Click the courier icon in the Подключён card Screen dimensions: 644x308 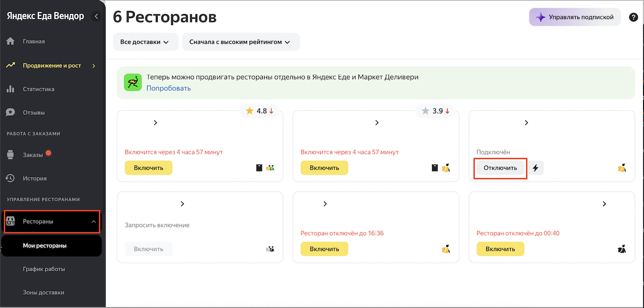[x=622, y=168]
